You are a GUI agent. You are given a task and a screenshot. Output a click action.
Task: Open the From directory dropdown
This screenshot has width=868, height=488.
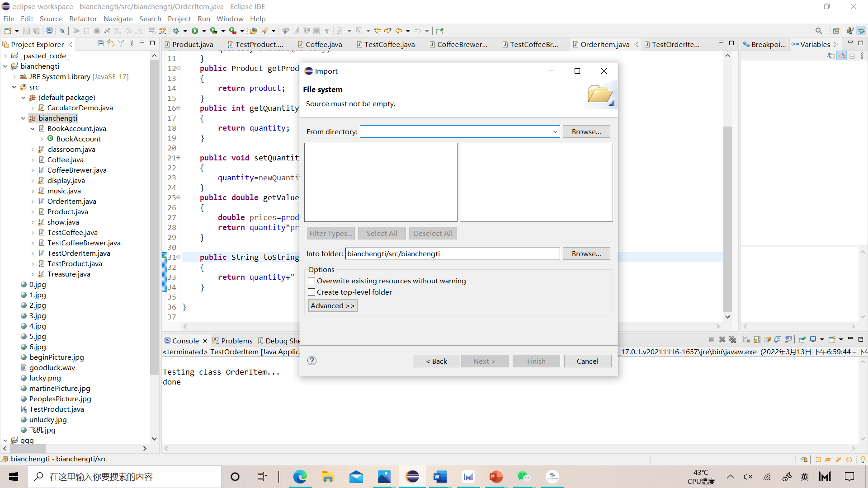point(555,131)
